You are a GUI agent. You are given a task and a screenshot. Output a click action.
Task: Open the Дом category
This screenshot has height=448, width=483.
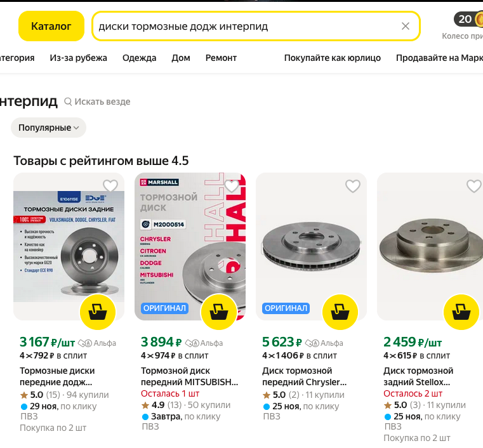pyautogui.click(x=181, y=58)
